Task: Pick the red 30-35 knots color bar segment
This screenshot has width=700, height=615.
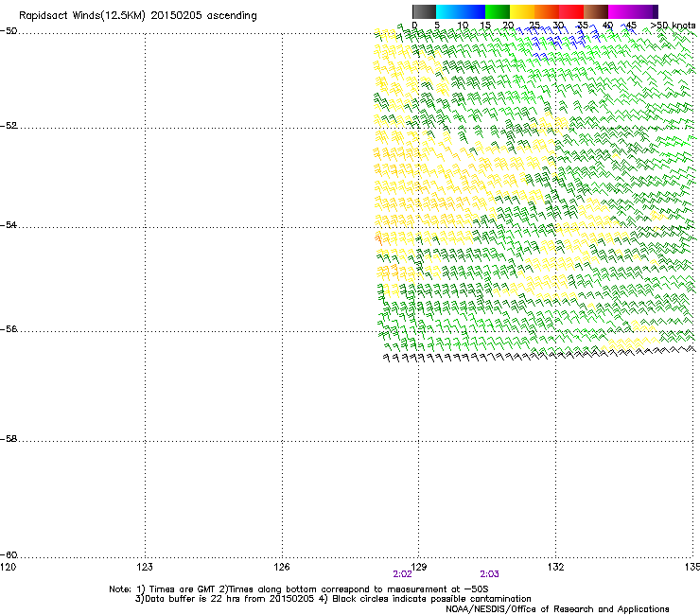Action: click(571, 11)
